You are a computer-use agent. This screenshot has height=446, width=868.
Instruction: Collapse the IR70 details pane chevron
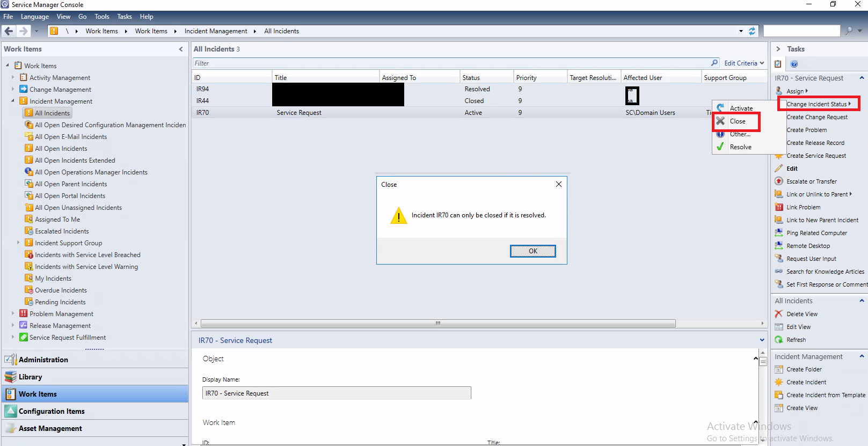click(x=762, y=340)
